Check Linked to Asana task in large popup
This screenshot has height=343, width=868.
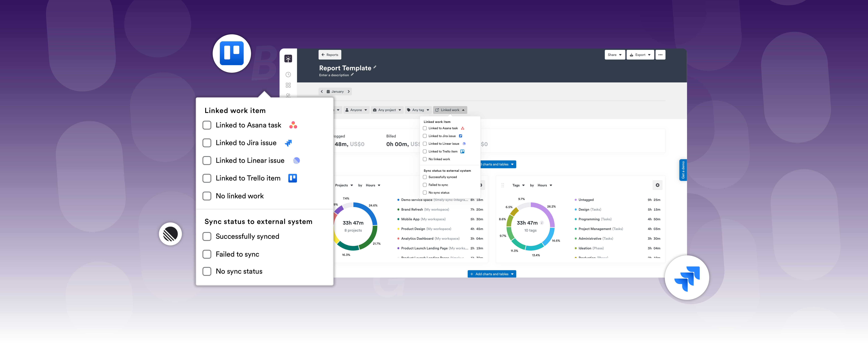(207, 125)
